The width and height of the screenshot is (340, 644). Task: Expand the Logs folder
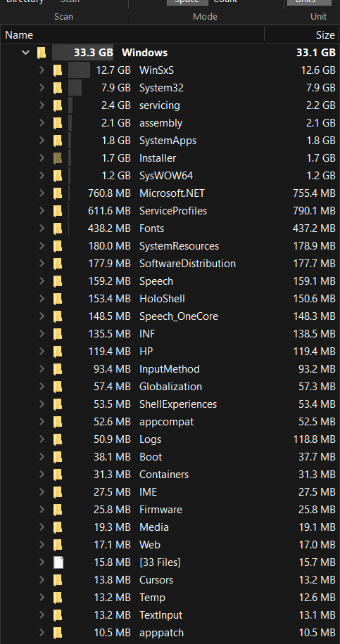42,439
